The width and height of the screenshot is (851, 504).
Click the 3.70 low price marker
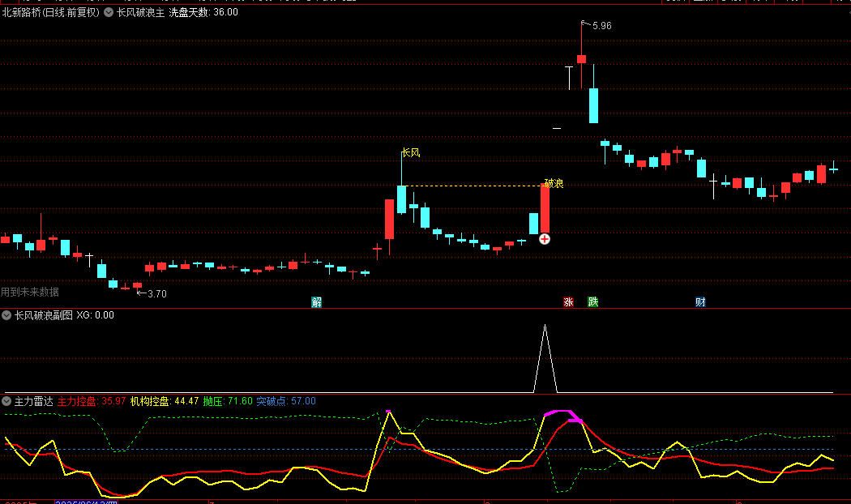point(156,293)
